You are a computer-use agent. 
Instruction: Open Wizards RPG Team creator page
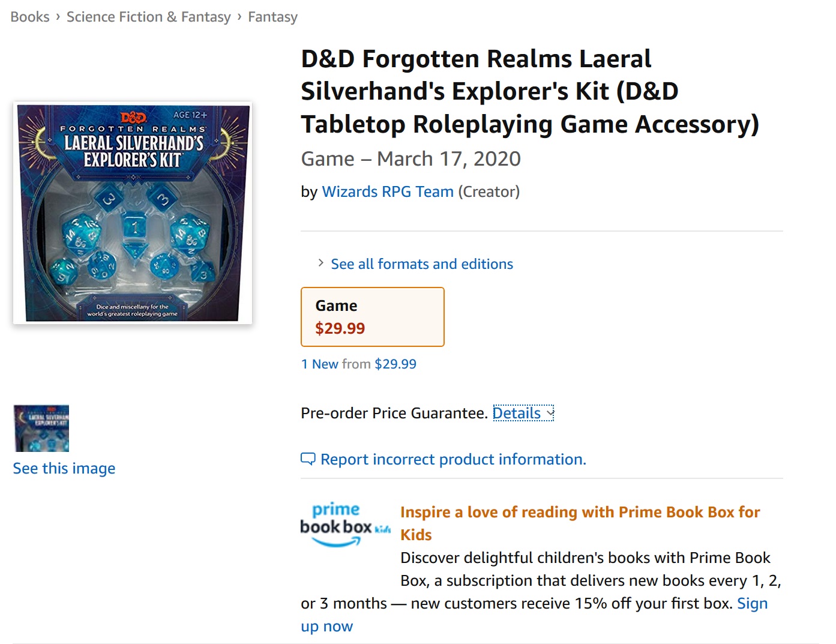coord(388,192)
